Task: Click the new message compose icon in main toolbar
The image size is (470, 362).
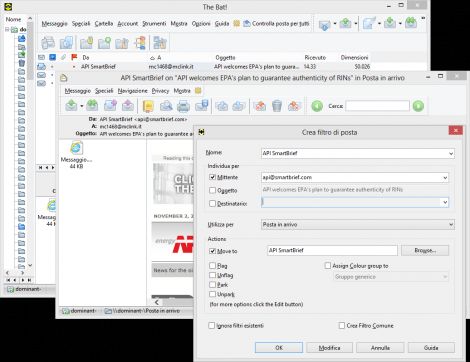Action: 369,23
